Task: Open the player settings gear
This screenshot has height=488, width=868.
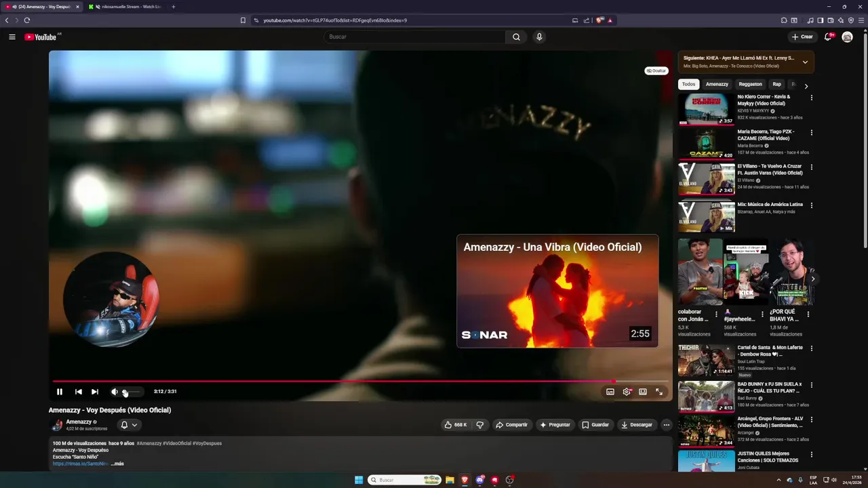Action: 627,392
